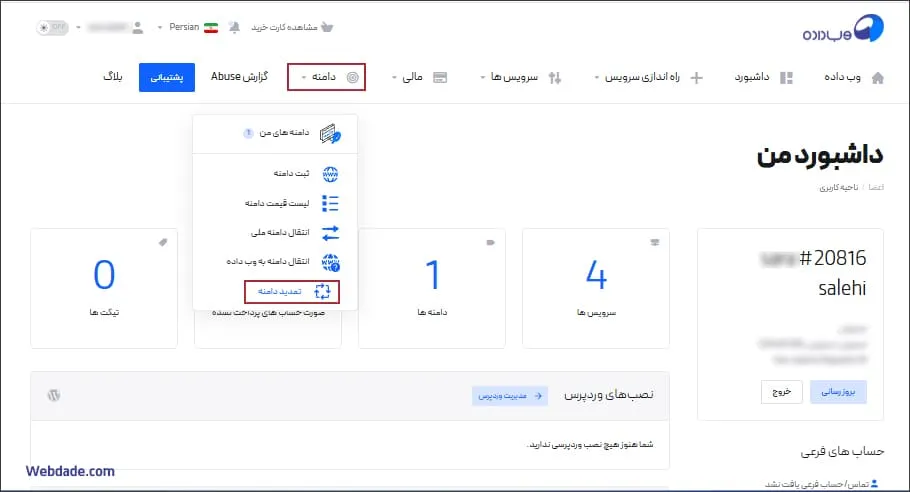Click the دامنه های من icon
This screenshot has width=910, height=492.
pos(330,134)
